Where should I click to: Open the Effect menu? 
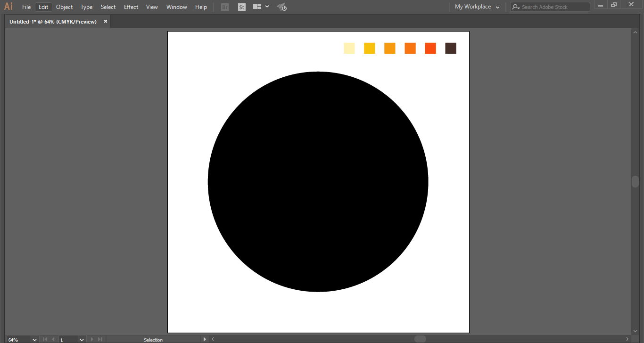point(131,7)
